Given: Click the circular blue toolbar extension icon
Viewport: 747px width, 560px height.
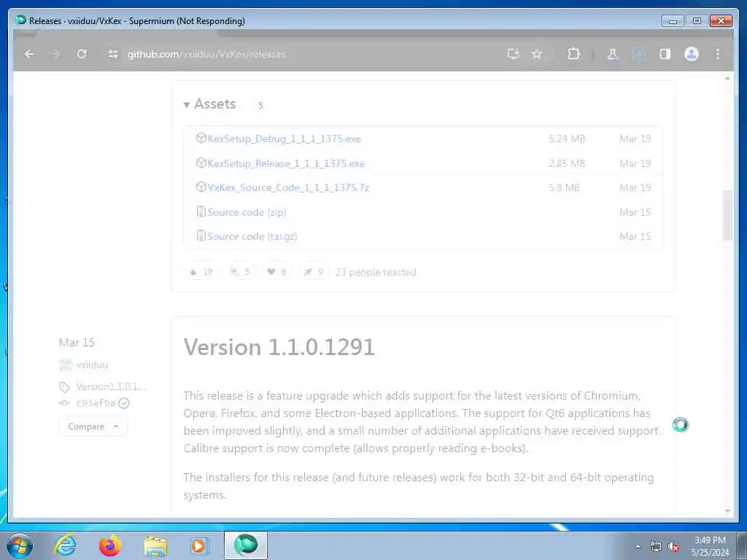Looking at the screenshot, I should (x=639, y=54).
